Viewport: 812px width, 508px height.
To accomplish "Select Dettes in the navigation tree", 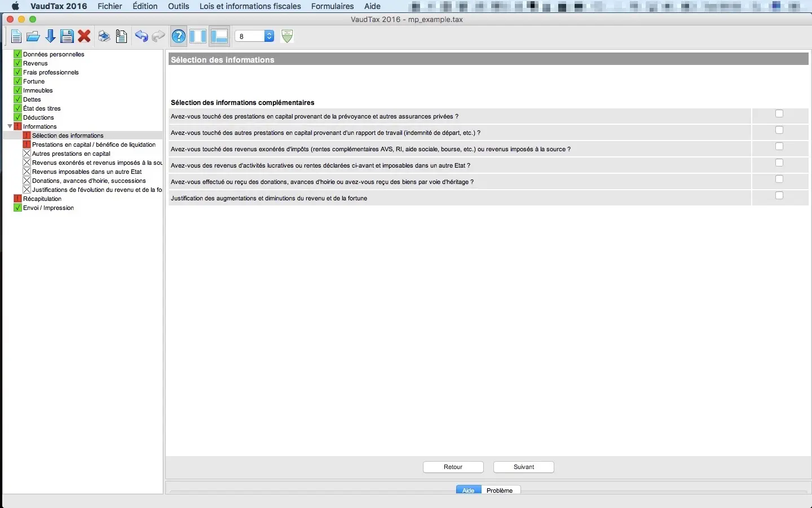I will tap(32, 99).
